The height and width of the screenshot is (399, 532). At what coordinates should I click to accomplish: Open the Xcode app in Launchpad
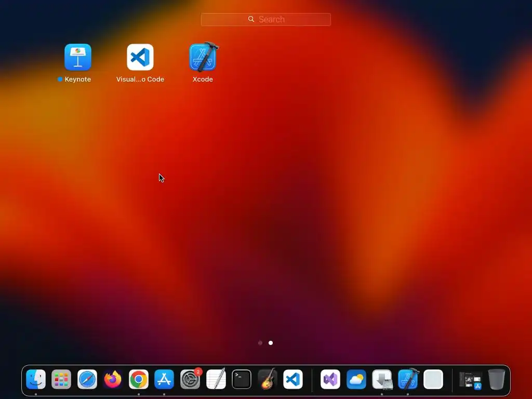click(x=203, y=57)
